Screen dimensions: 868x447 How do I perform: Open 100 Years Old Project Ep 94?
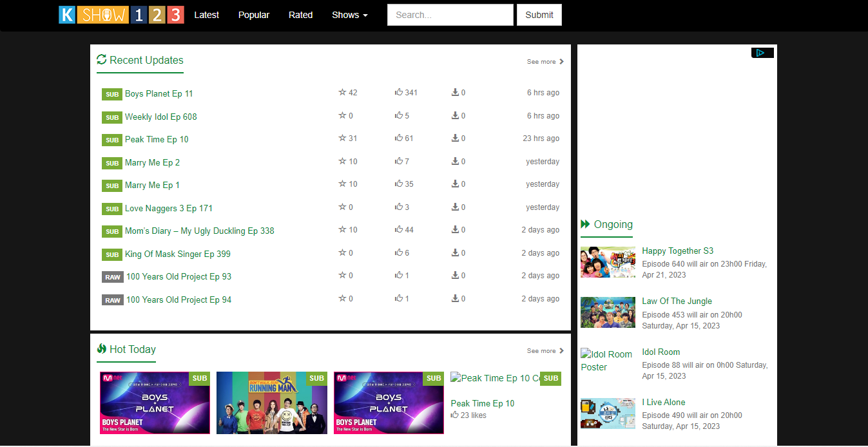pos(178,300)
